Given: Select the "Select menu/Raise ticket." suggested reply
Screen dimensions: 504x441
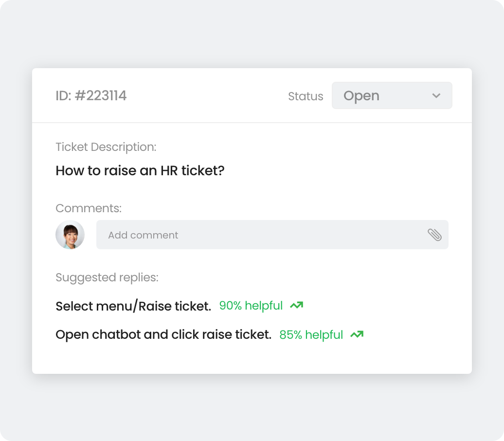Looking at the screenshot, I should (x=133, y=306).
